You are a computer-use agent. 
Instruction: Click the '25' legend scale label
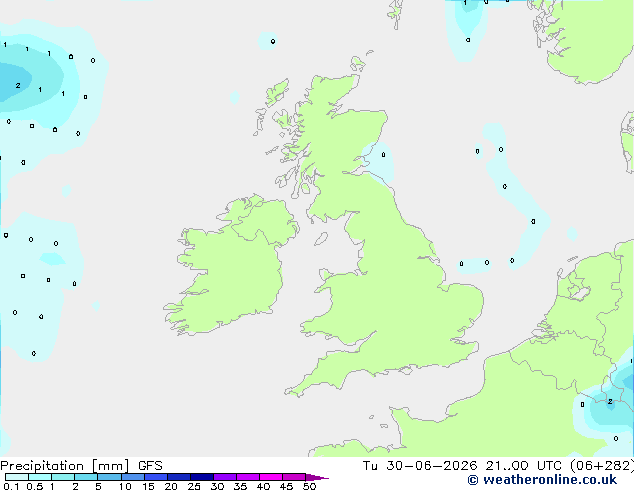click(x=194, y=486)
